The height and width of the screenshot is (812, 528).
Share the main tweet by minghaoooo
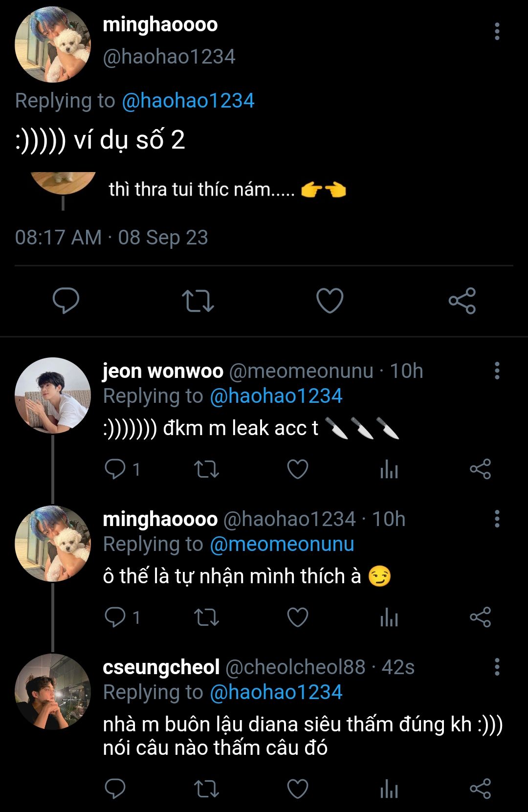tap(462, 300)
